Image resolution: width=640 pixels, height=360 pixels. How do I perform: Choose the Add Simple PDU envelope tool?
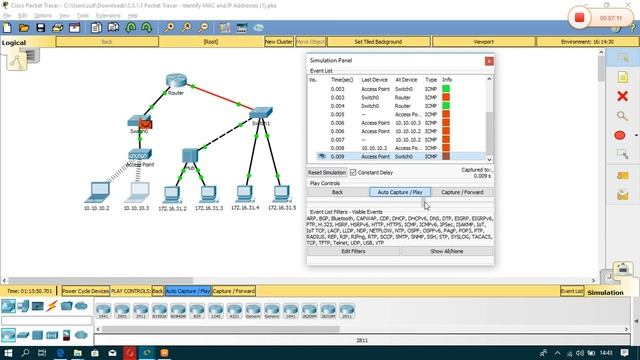(623, 176)
